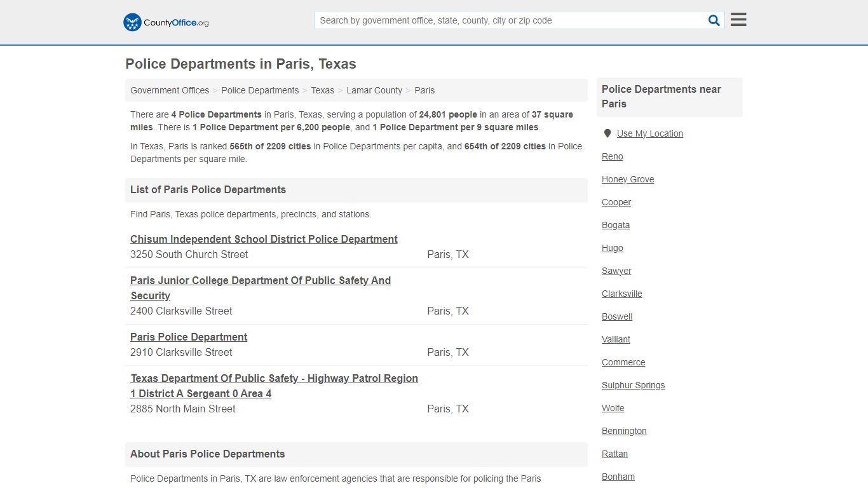Viewport: 868px width, 488px height.
Task: Open the Valliant link
Action: (x=616, y=339)
